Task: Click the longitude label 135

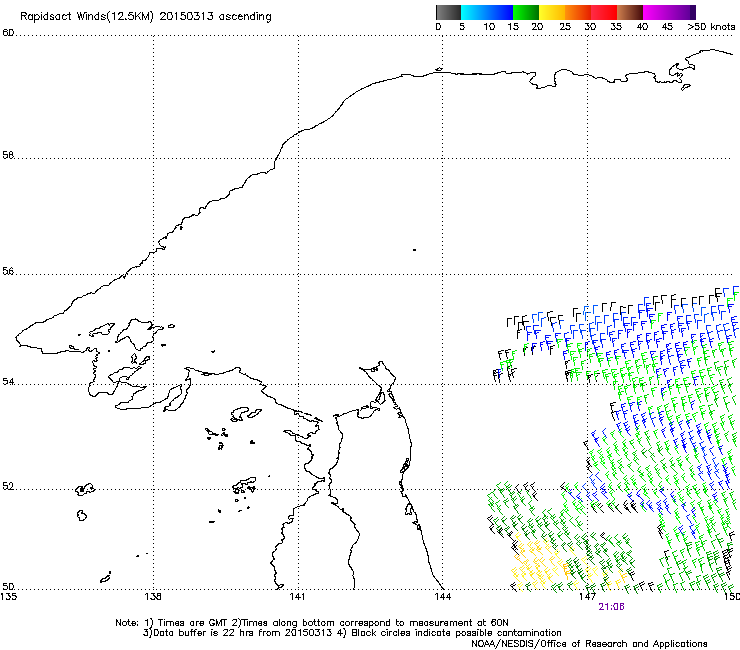Action: 9,596
